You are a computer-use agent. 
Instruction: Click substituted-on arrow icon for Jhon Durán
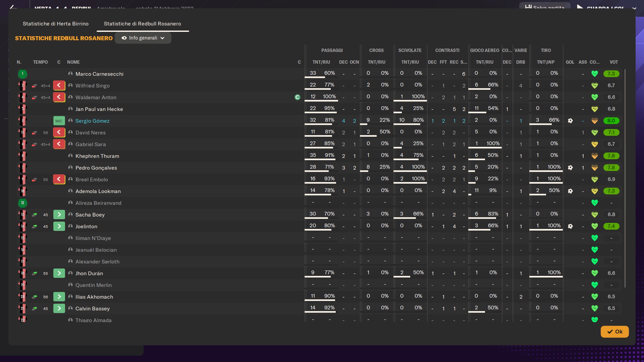click(x=59, y=273)
